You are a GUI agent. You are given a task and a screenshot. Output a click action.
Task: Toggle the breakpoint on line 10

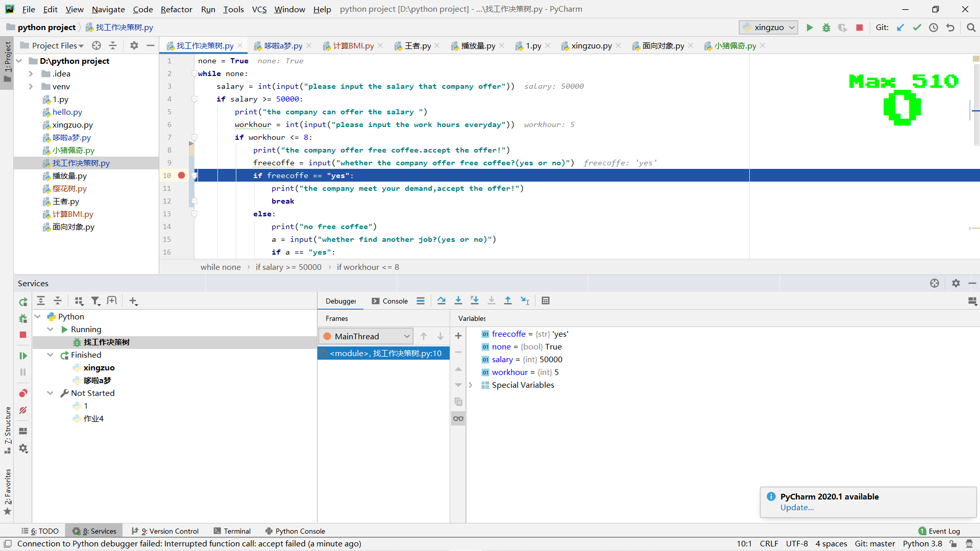click(x=181, y=176)
